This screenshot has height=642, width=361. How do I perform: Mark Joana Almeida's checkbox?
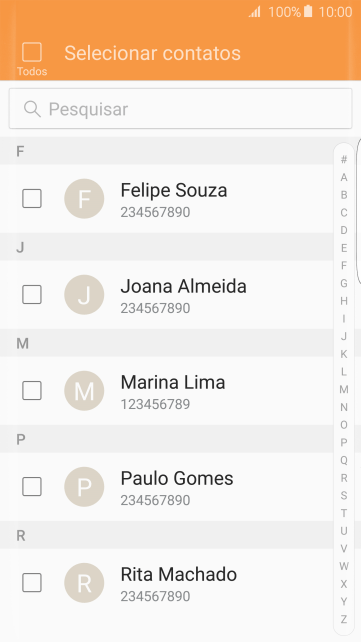point(32,294)
